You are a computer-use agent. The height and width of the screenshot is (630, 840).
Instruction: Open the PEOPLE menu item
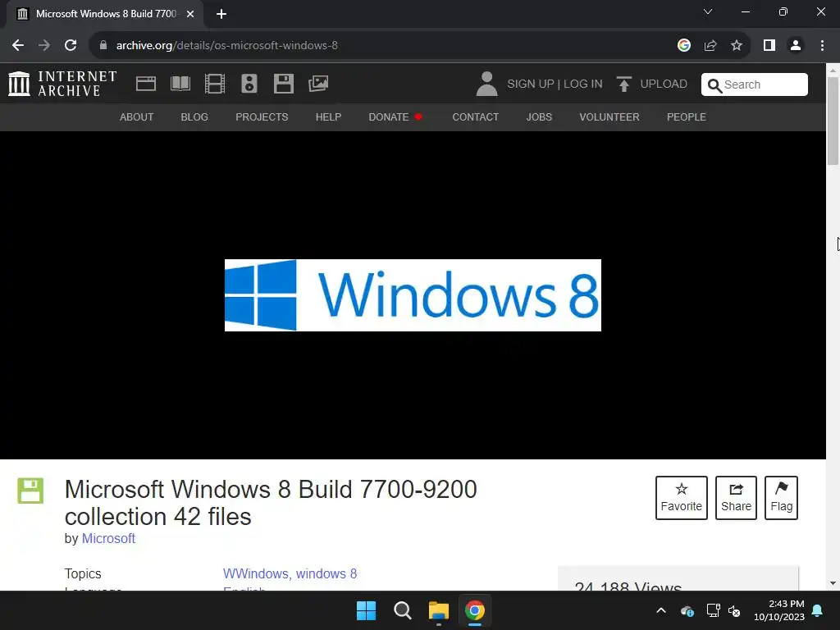687,116
